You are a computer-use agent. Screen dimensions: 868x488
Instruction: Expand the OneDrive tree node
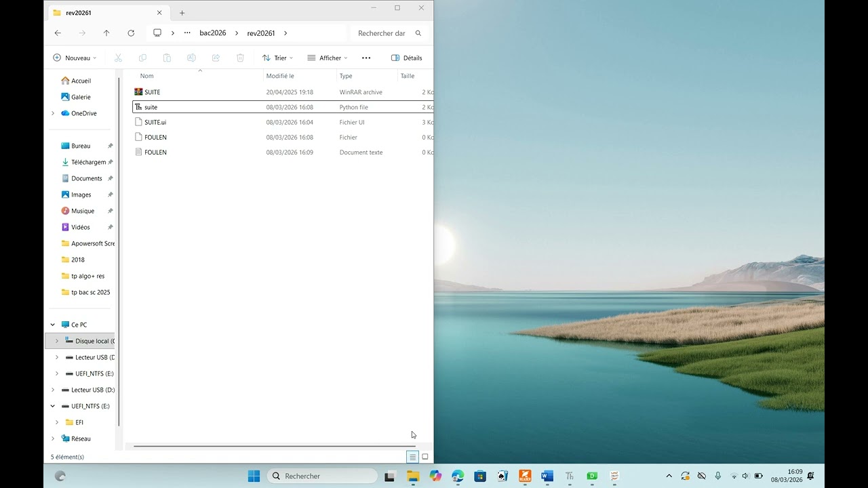pos(53,113)
